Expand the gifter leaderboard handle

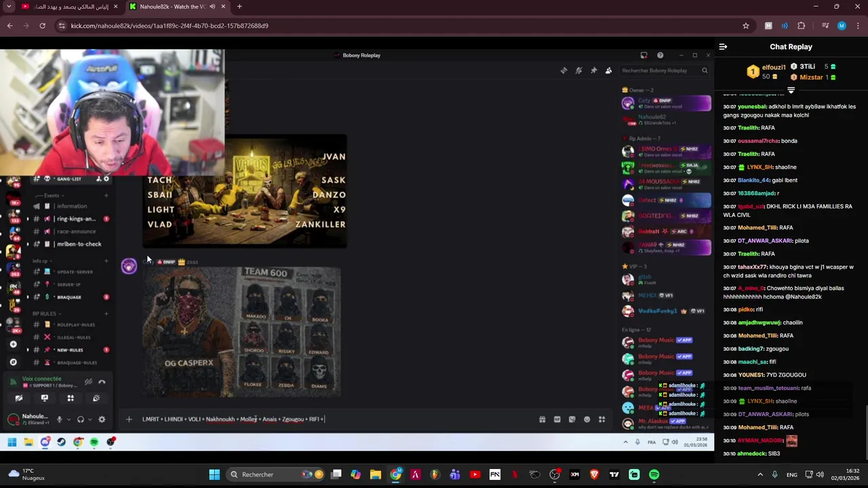pyautogui.click(x=791, y=89)
